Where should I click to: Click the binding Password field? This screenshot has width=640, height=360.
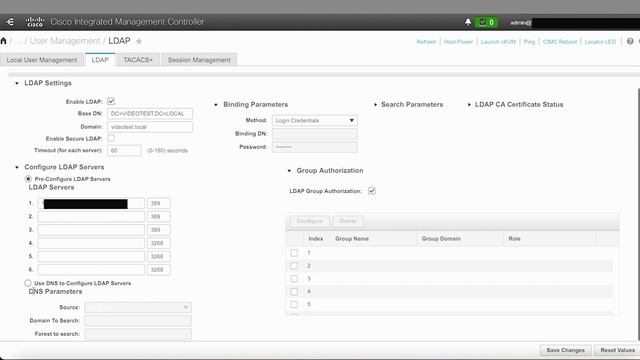pos(315,147)
